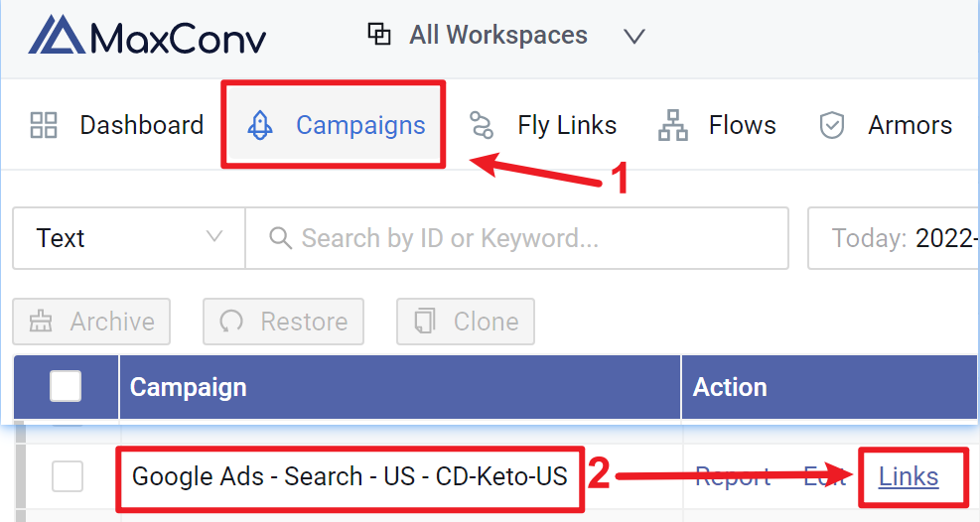Viewport: 980px width, 522px height.
Task: Focus the Search by ID or Keyword field
Action: click(x=517, y=238)
